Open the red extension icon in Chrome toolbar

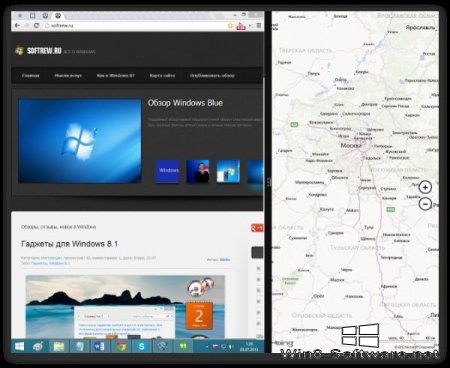tap(241, 26)
